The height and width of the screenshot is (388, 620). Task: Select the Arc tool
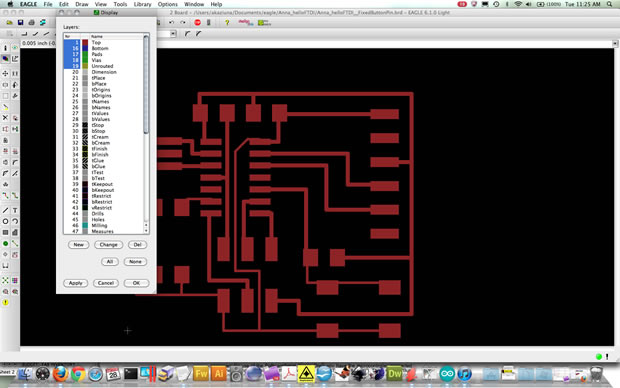click(15, 221)
